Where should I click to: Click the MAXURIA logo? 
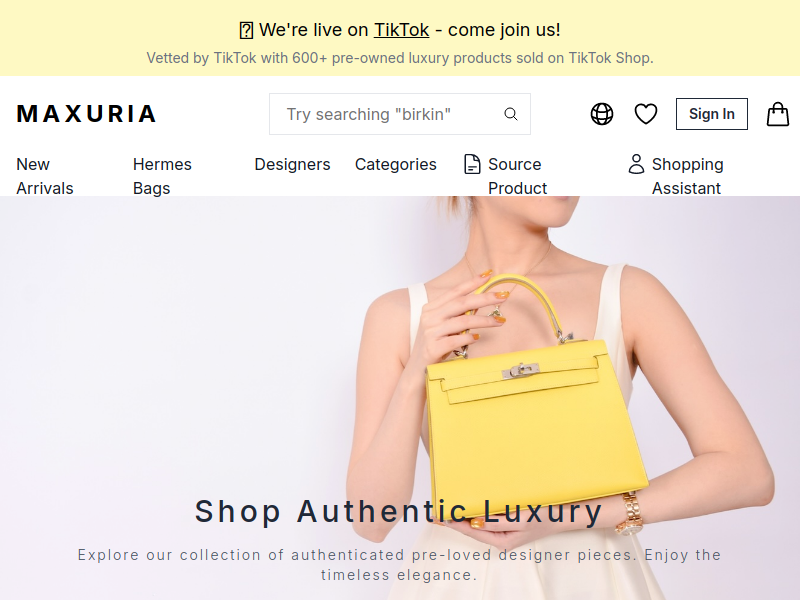coord(86,114)
